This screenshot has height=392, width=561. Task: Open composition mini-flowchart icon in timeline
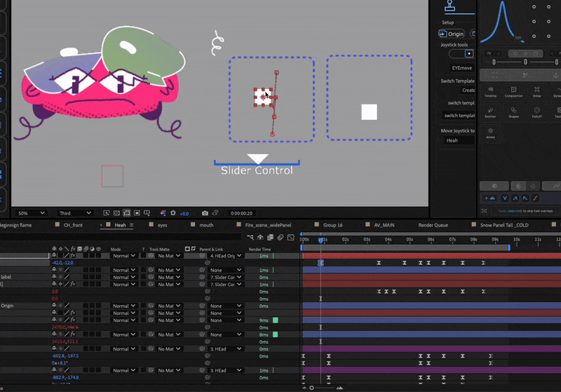pyautogui.click(x=250, y=237)
